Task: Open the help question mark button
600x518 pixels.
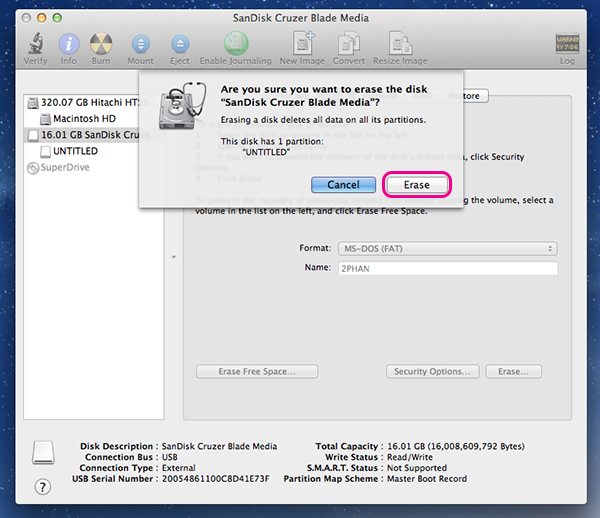Action: click(x=42, y=487)
